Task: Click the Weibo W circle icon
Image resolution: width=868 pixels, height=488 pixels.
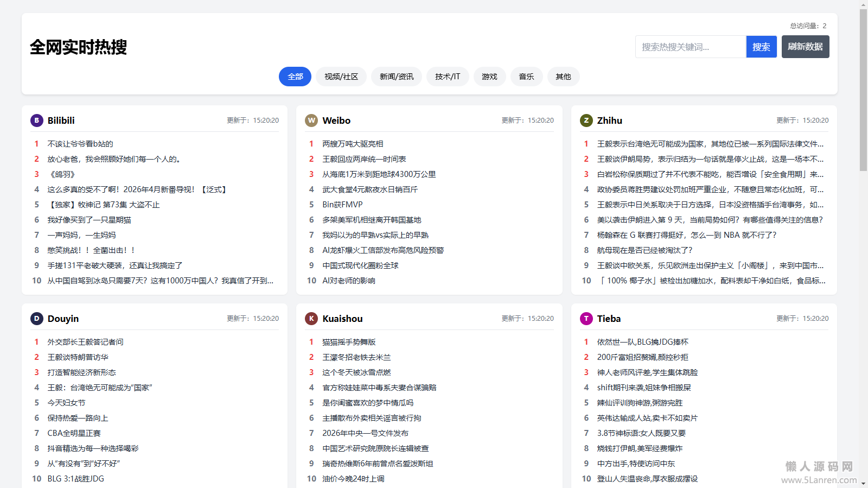Action: point(311,121)
